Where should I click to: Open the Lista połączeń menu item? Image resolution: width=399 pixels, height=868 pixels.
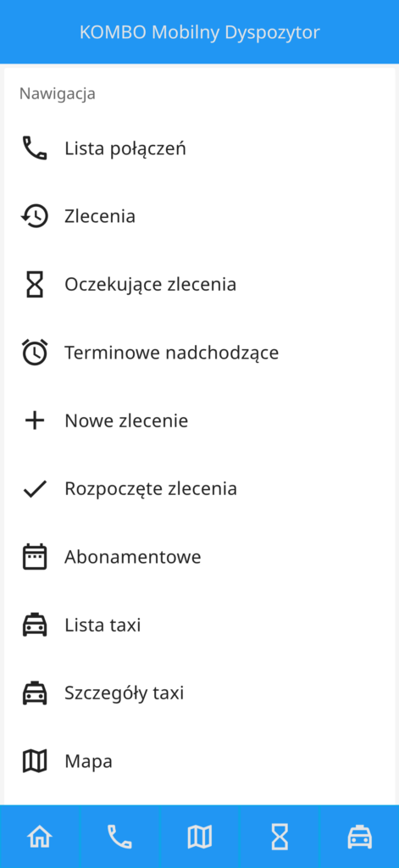click(x=199, y=148)
